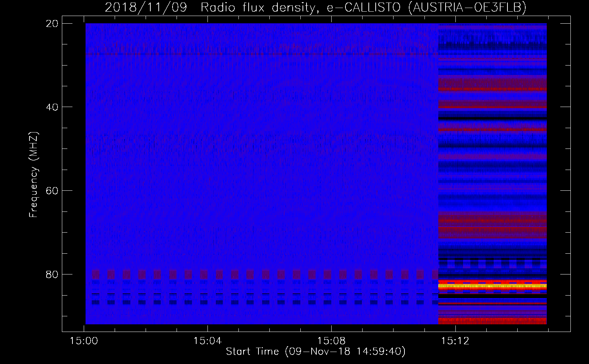Click the '15:04' time tick label
The image size is (589, 364).
pyautogui.click(x=207, y=341)
